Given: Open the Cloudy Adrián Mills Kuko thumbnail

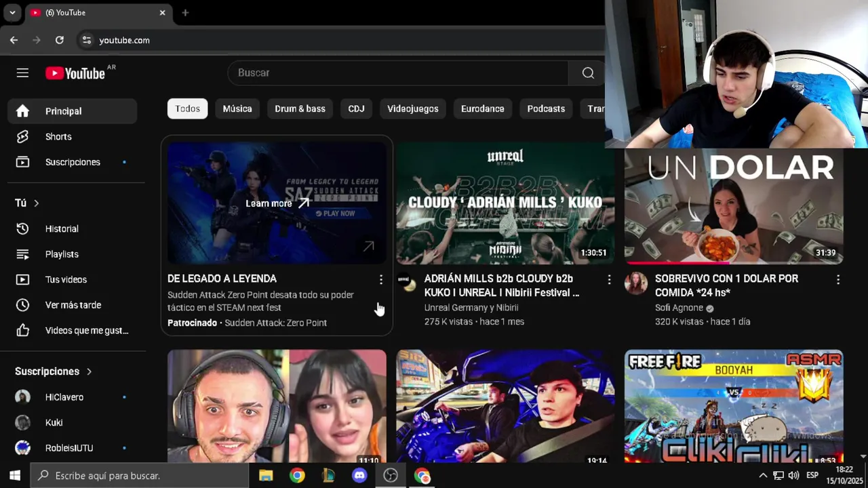Looking at the screenshot, I should pyautogui.click(x=505, y=203).
